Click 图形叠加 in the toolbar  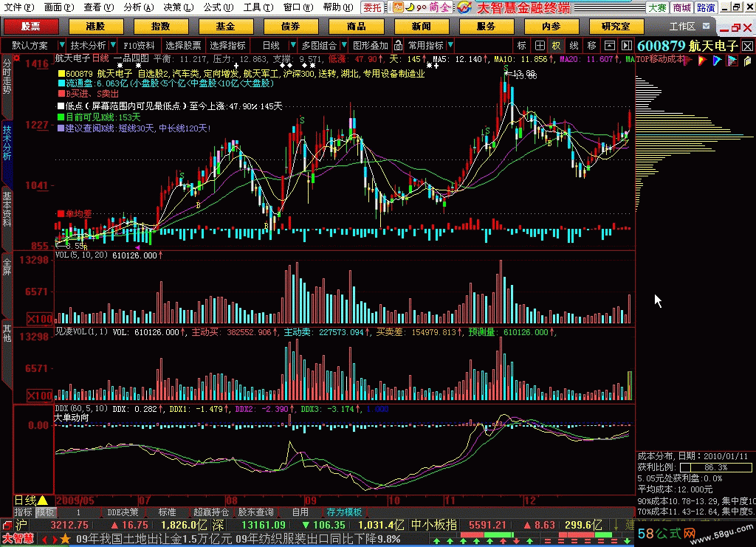click(x=371, y=45)
